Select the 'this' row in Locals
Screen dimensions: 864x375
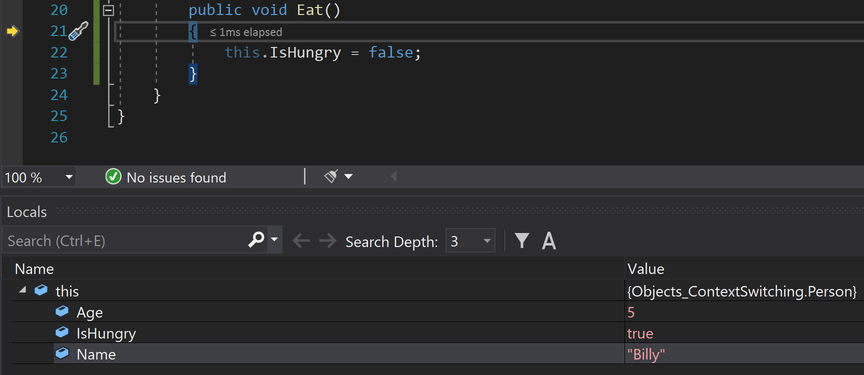438,290
